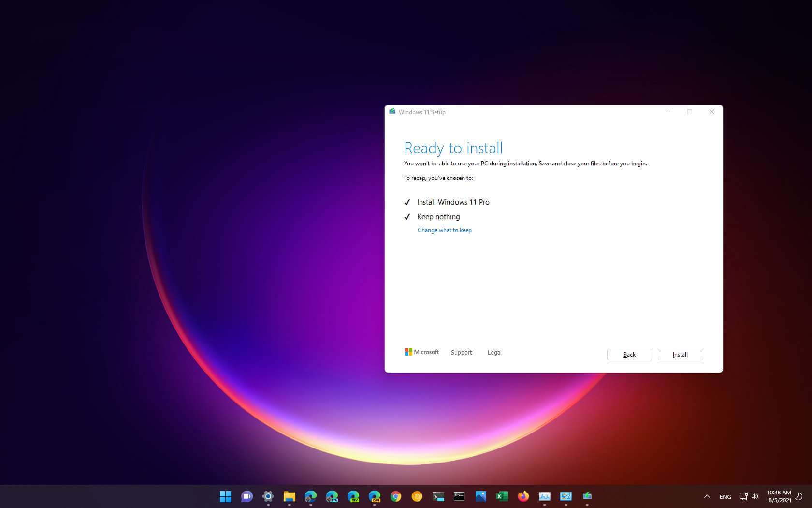Click the Back button

[629, 355]
